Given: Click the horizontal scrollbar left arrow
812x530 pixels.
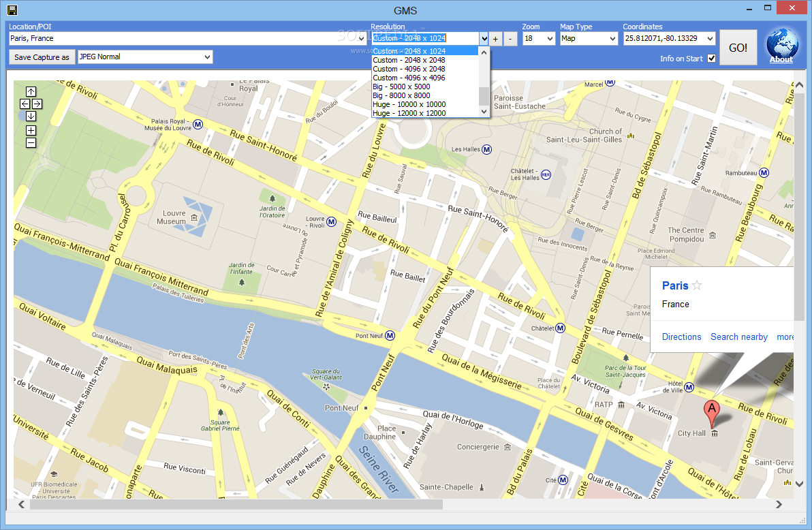Looking at the screenshot, I should pyautogui.click(x=21, y=504).
